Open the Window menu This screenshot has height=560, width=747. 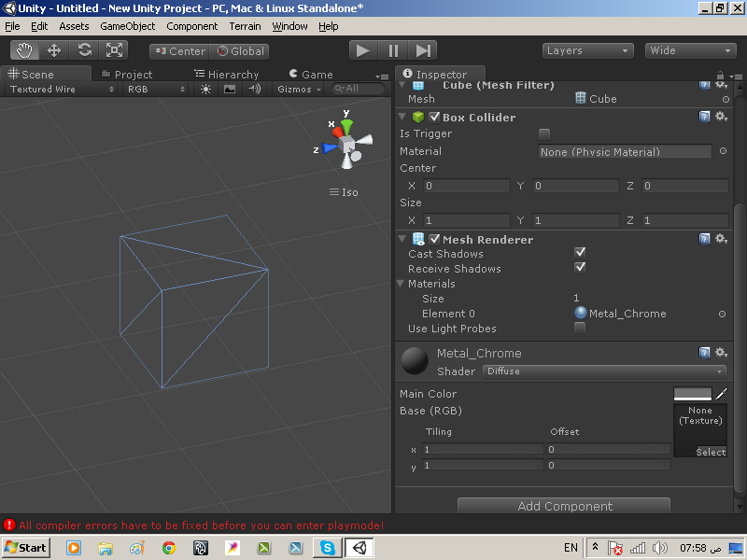tap(289, 26)
